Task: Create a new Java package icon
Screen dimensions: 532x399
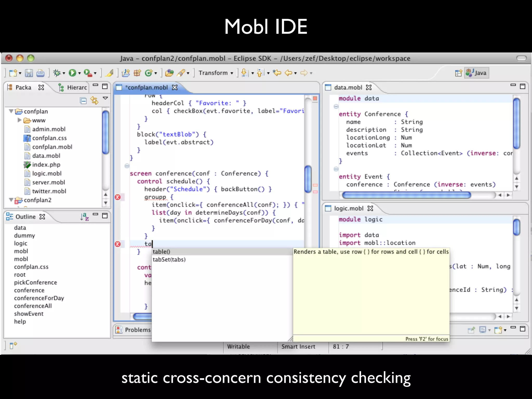Action: pyautogui.click(x=137, y=73)
